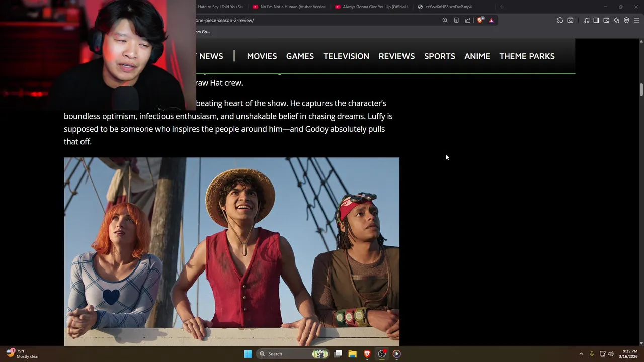This screenshot has height=362, width=644.
Task: Open the NEWS section of the site
Action: point(211,56)
